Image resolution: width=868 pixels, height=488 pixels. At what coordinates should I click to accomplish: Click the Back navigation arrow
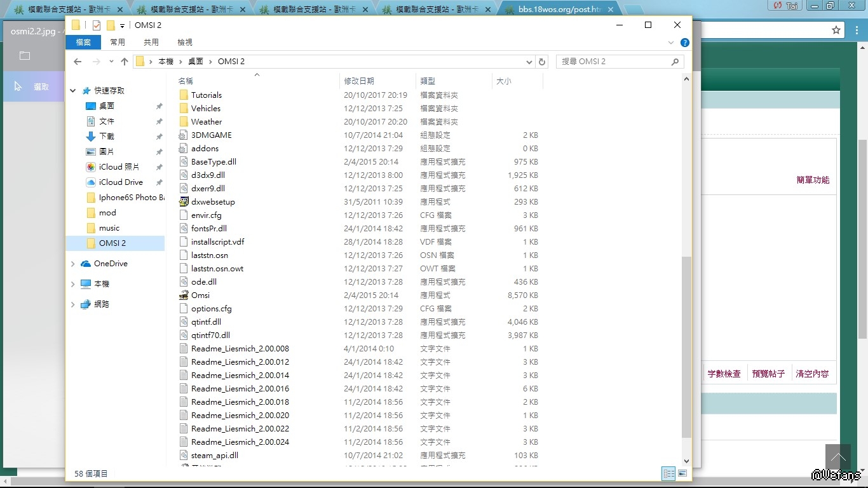tap(78, 62)
